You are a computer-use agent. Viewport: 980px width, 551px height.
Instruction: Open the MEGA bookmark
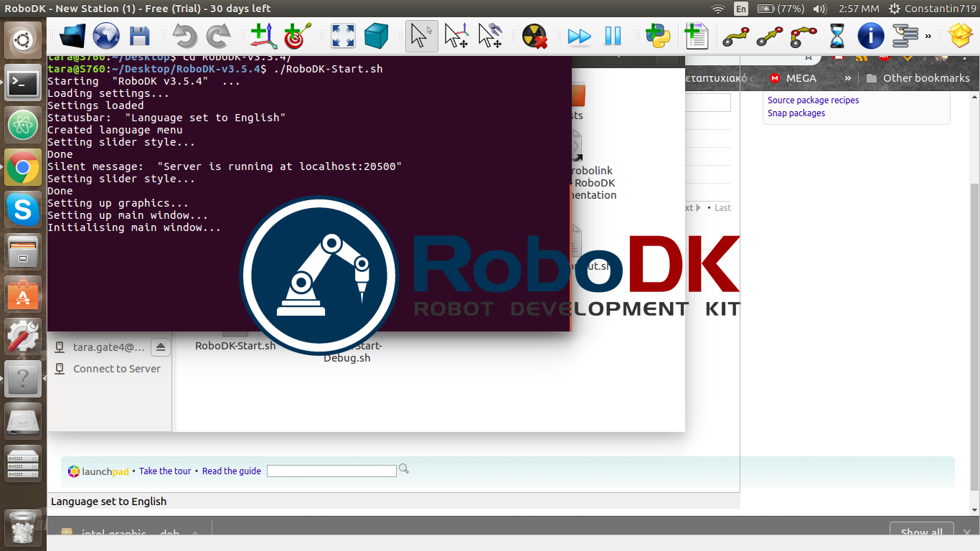(x=793, y=78)
